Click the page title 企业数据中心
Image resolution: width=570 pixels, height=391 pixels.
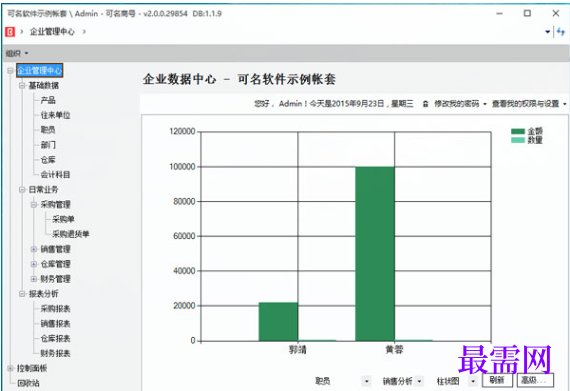(x=180, y=79)
